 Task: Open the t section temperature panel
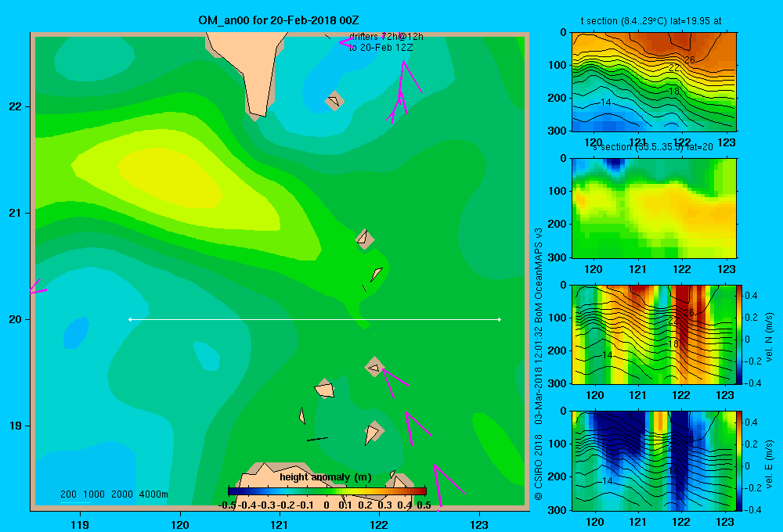click(x=654, y=82)
